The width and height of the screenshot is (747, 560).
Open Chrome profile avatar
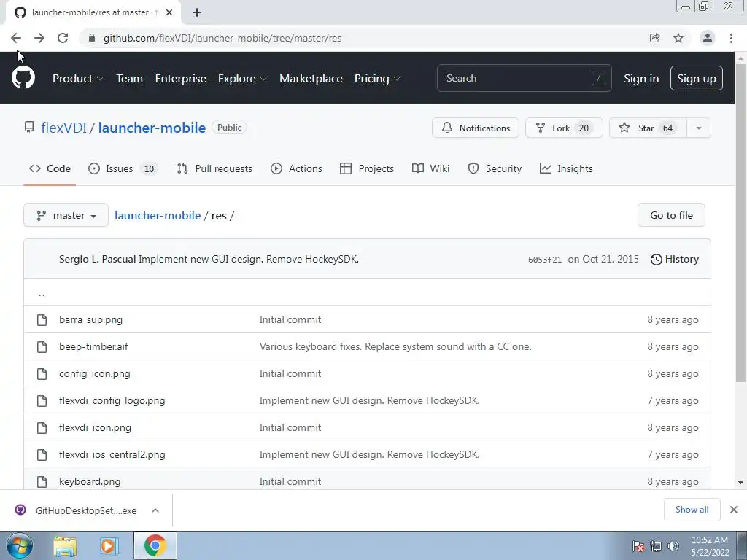(708, 38)
